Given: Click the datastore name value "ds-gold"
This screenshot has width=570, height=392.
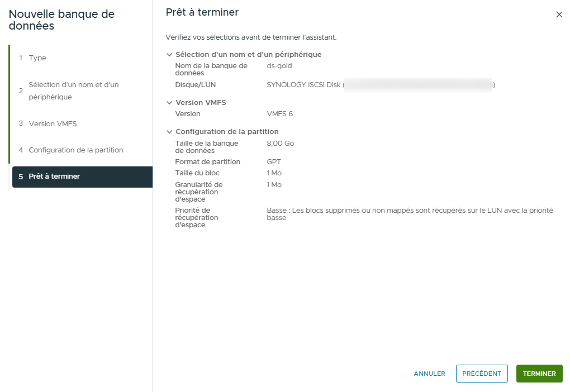Looking at the screenshot, I should [277, 65].
